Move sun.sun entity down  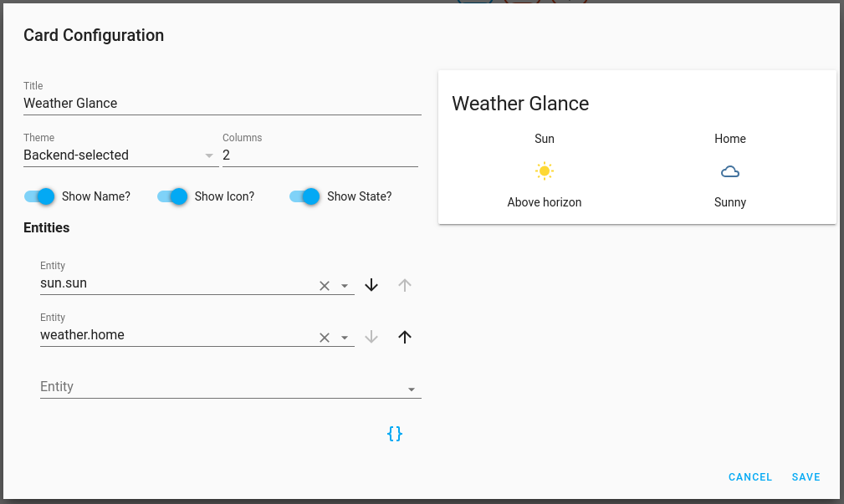371,285
